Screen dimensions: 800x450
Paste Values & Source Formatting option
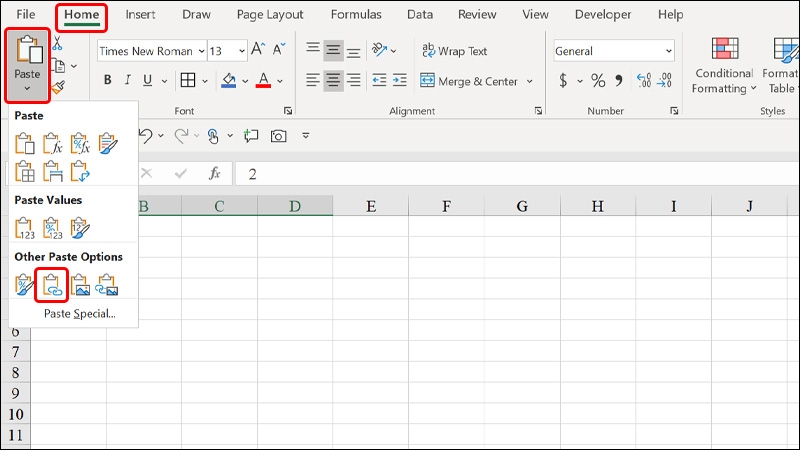coord(80,229)
